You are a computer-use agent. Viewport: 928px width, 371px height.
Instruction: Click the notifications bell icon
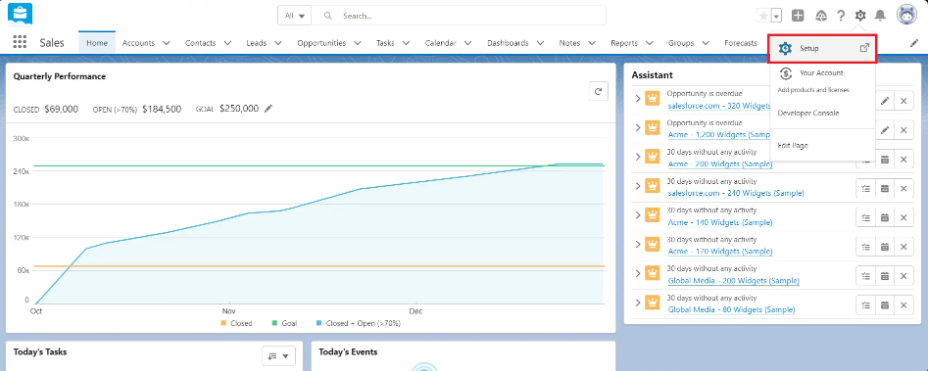pos(880,16)
